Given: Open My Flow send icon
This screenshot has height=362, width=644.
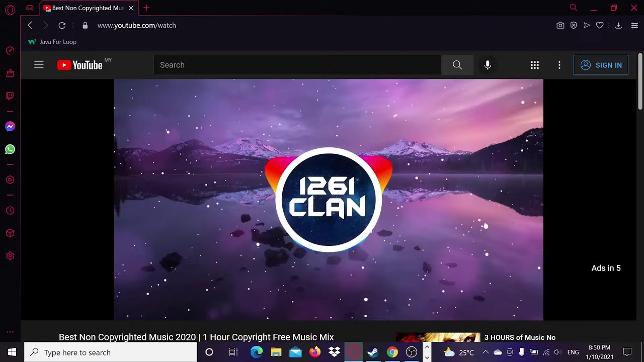Looking at the screenshot, I should pyautogui.click(x=587, y=25).
